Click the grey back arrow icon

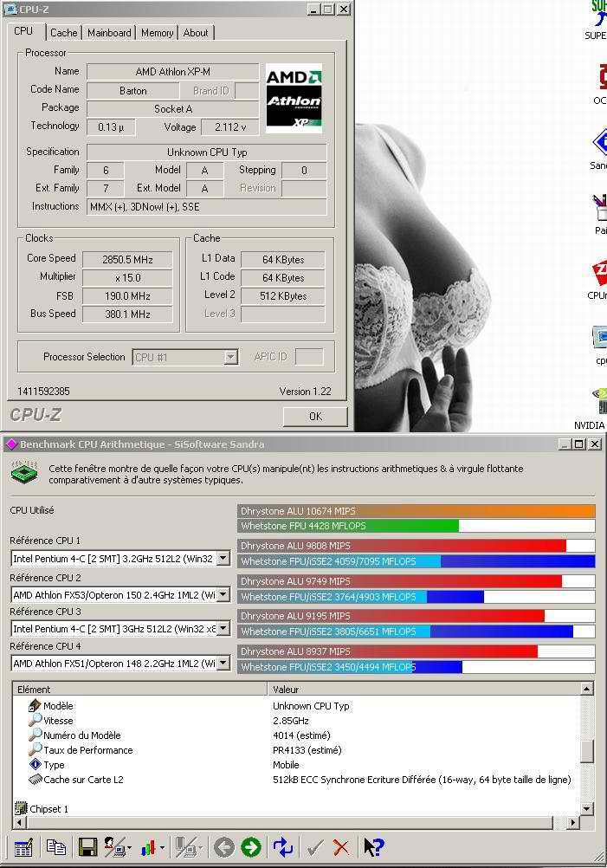pos(224,847)
